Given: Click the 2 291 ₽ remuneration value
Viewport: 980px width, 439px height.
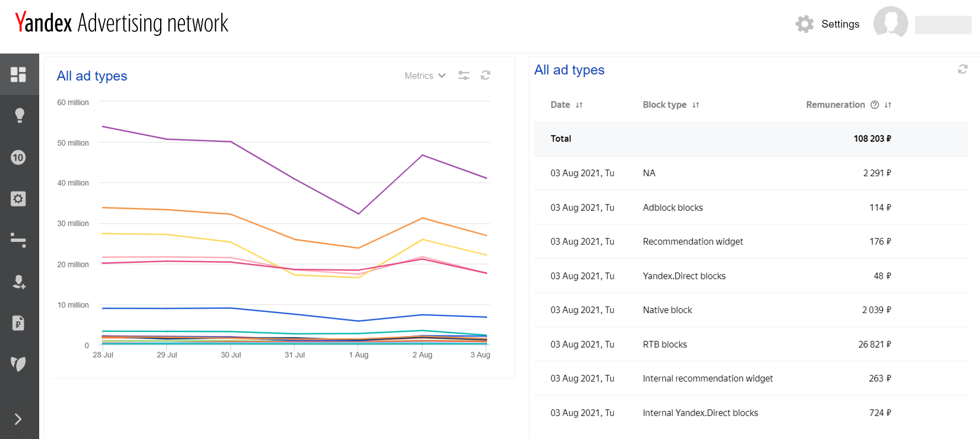Looking at the screenshot, I should click(877, 173).
